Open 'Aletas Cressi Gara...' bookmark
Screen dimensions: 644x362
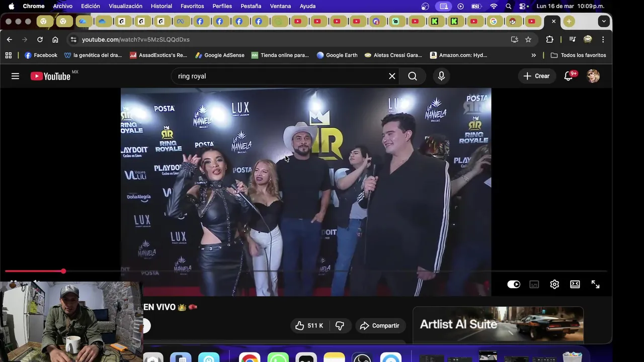coord(393,55)
